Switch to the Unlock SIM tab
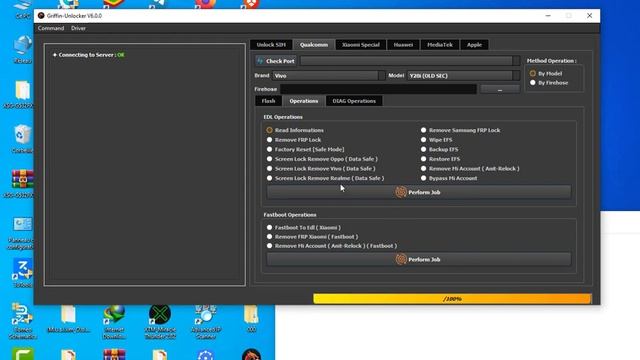This screenshot has height=360, width=640. click(271, 44)
